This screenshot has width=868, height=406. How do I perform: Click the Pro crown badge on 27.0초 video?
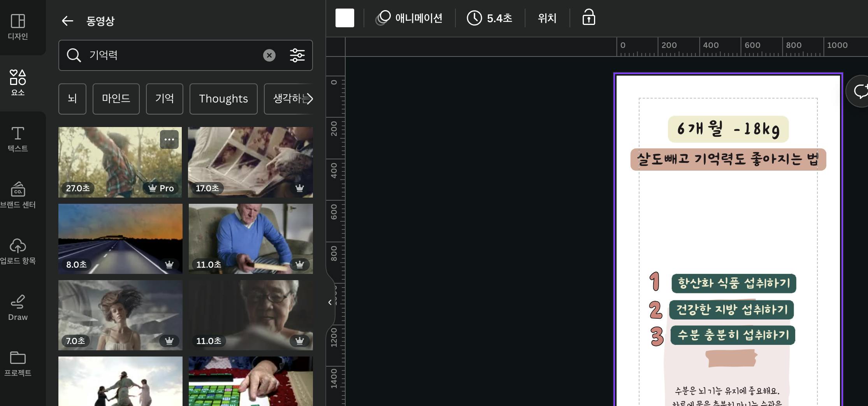(x=160, y=188)
